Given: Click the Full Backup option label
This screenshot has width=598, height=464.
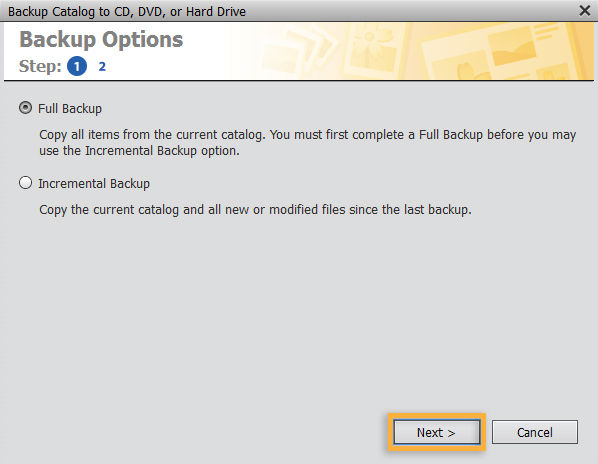Looking at the screenshot, I should tap(70, 109).
